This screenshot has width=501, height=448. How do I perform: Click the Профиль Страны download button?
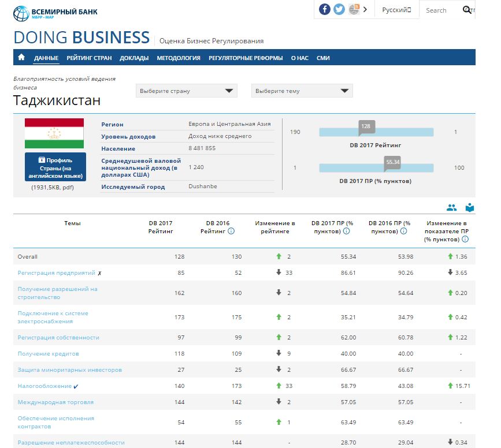point(55,167)
